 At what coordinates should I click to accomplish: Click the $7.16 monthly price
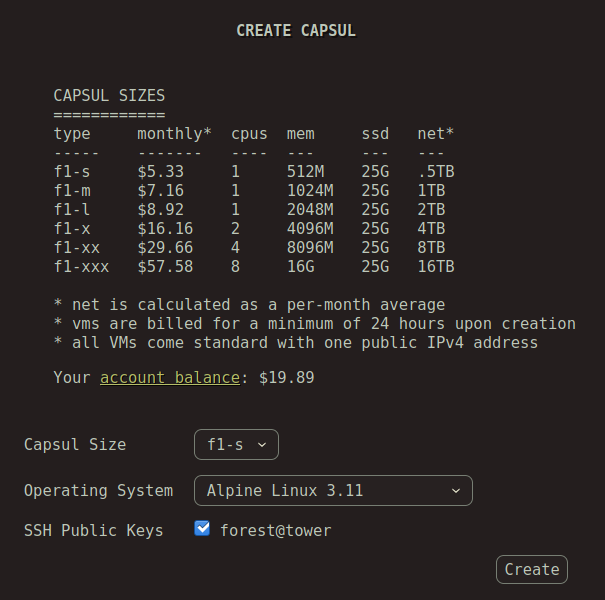(161, 190)
